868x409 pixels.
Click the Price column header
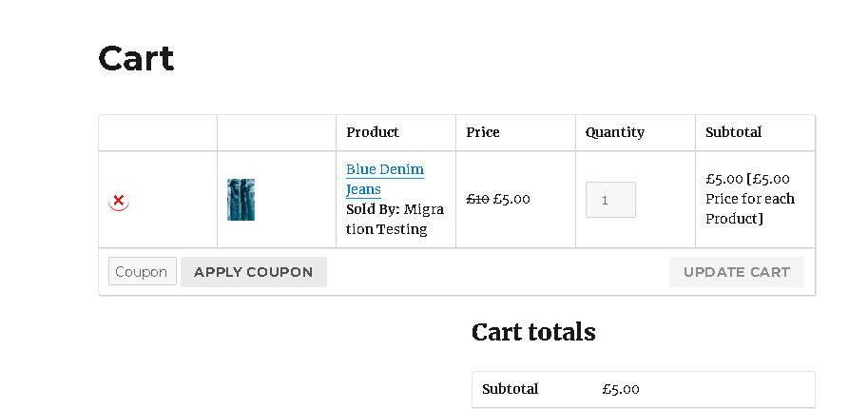click(483, 132)
